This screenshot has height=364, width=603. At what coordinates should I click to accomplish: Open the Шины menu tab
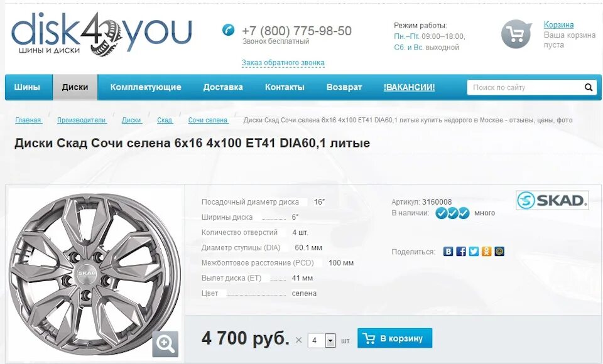27,87
